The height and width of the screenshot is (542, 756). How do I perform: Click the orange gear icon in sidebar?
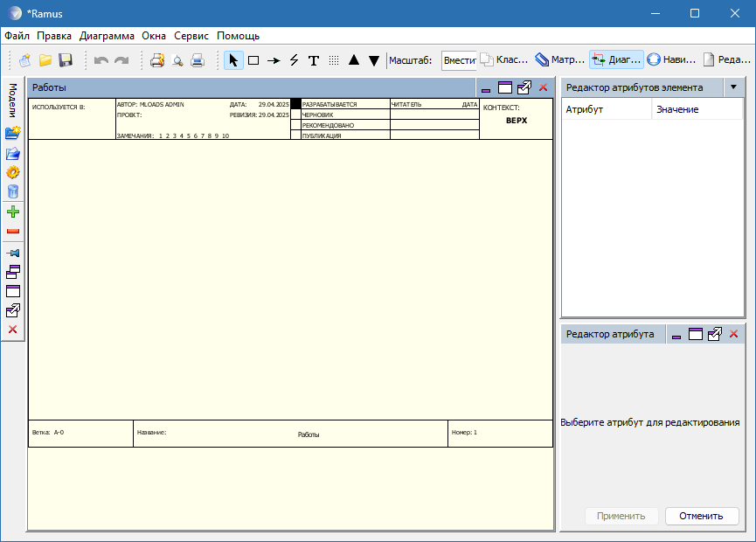tap(13, 172)
